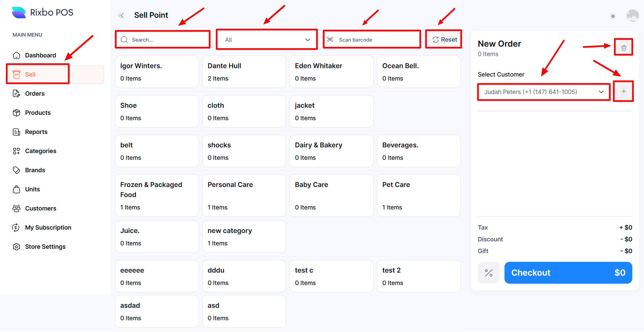This screenshot has width=644, height=332.
Task: Expand the All categories dropdown
Action: (267, 40)
